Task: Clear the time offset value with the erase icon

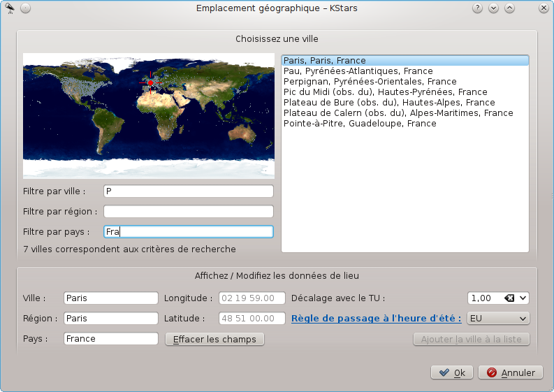Action: pyautogui.click(x=509, y=298)
